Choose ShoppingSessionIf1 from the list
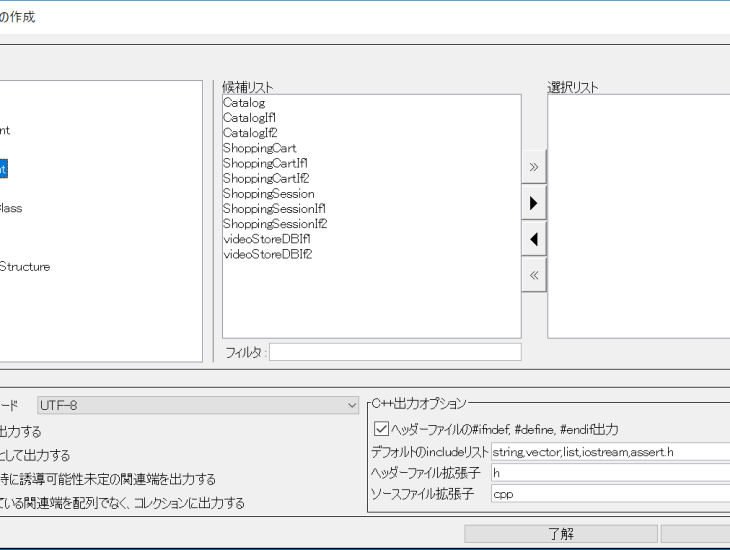The width and height of the screenshot is (730, 550). click(x=274, y=208)
